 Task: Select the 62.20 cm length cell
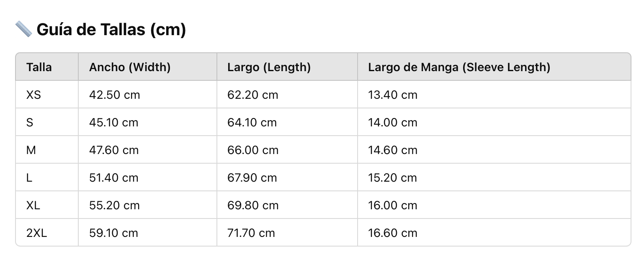(x=252, y=95)
